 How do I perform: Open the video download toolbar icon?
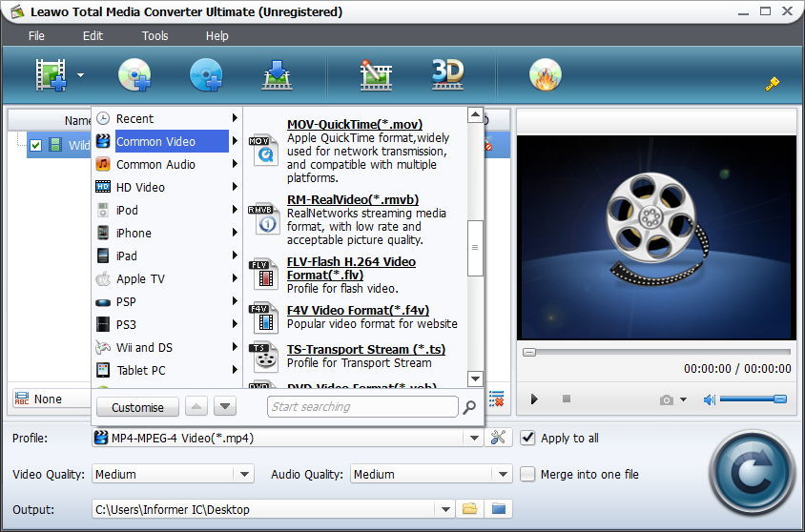pyautogui.click(x=278, y=75)
